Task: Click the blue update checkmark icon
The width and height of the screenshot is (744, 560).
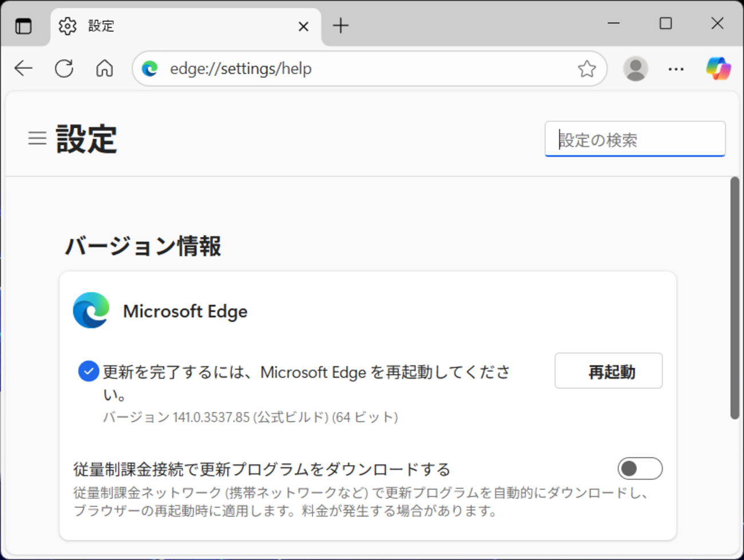Action: click(x=88, y=371)
